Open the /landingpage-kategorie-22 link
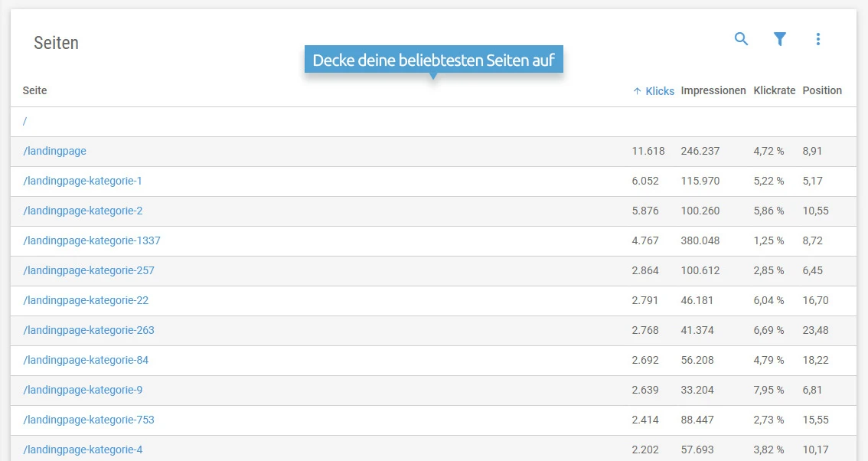The width and height of the screenshot is (868, 461). point(86,301)
